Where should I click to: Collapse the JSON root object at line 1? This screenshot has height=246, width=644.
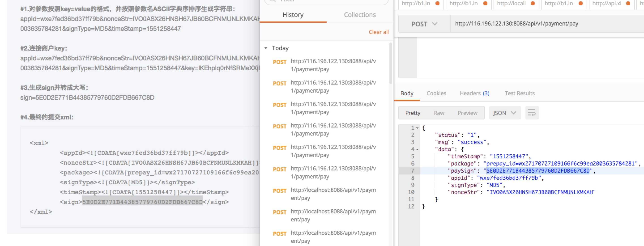417,128
